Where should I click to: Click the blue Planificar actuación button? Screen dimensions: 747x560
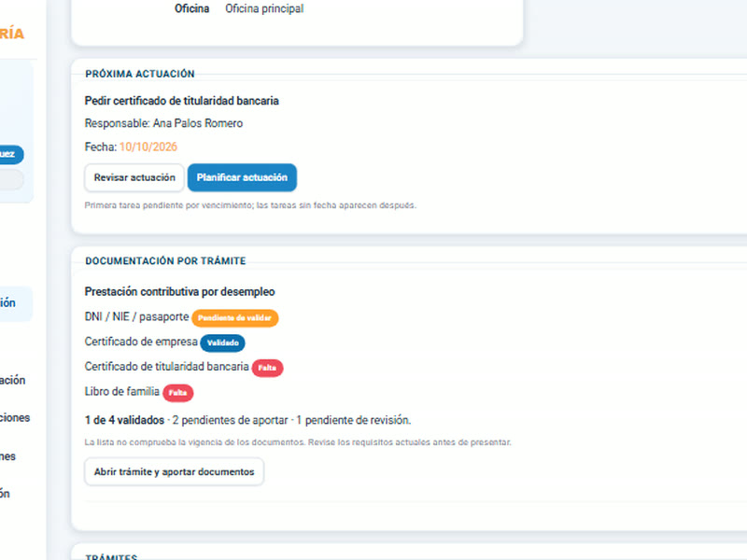tap(242, 177)
